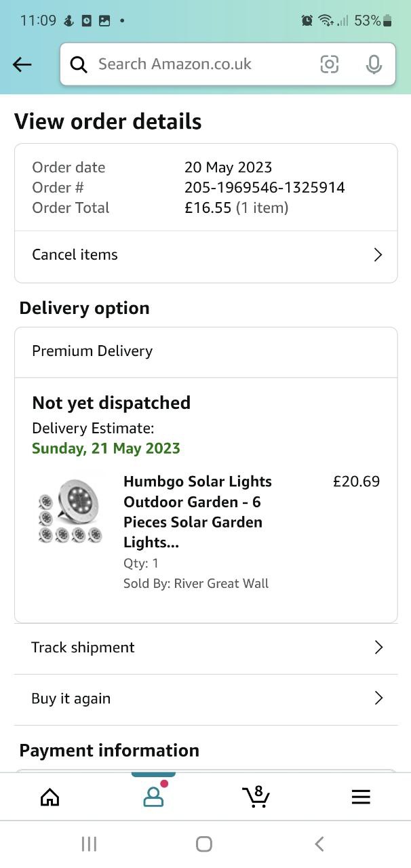
Task: Open Humbgo Solar Lights product title
Action: point(197,511)
